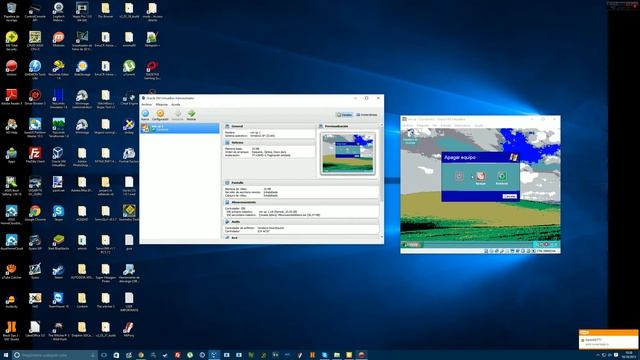
Task: Click the green Mostrar arrow in VirtualBox toolbar
Action: pos(191,115)
